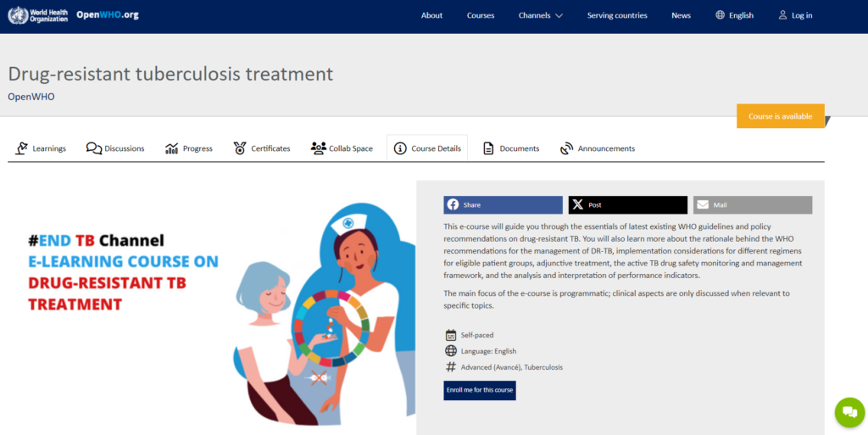This screenshot has width=868, height=435.
Task: Click the Advanced (Avancé), Tuberculosis text
Action: [512, 367]
